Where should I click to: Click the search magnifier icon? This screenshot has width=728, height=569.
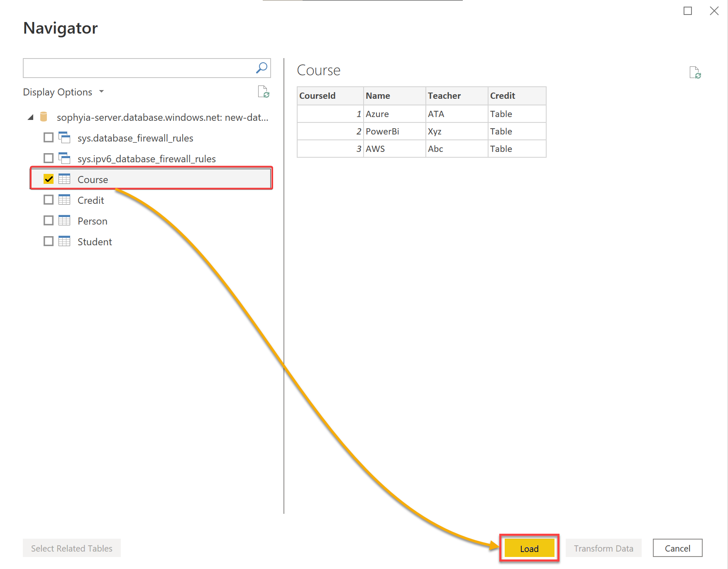pyautogui.click(x=261, y=68)
